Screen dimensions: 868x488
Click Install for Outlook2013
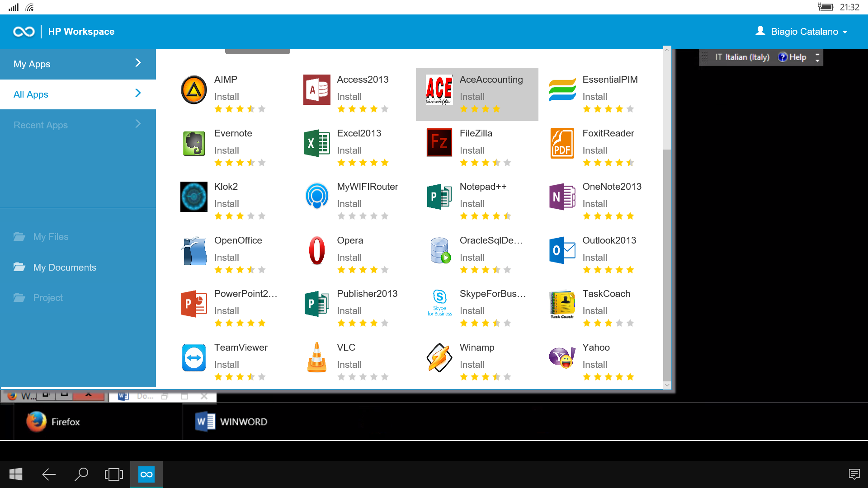coord(594,258)
